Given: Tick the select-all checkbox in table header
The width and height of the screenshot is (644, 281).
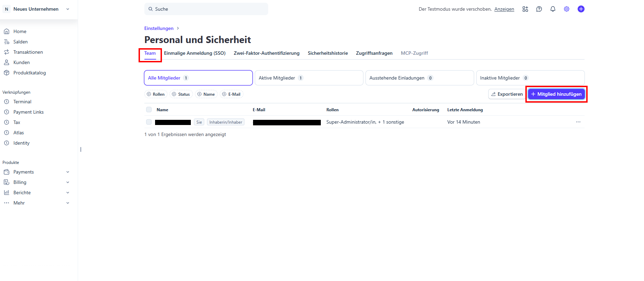Looking at the screenshot, I should pos(149,110).
